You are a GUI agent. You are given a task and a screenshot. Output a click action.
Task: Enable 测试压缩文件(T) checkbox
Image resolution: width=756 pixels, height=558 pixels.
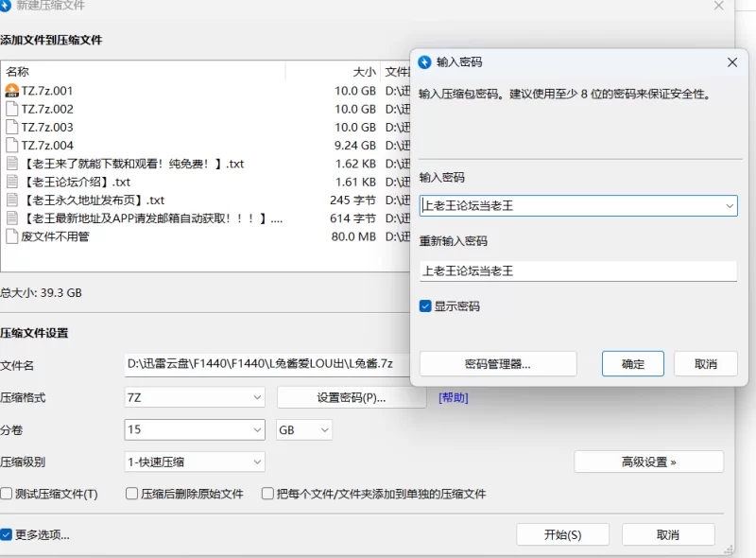pyautogui.click(x=8, y=494)
